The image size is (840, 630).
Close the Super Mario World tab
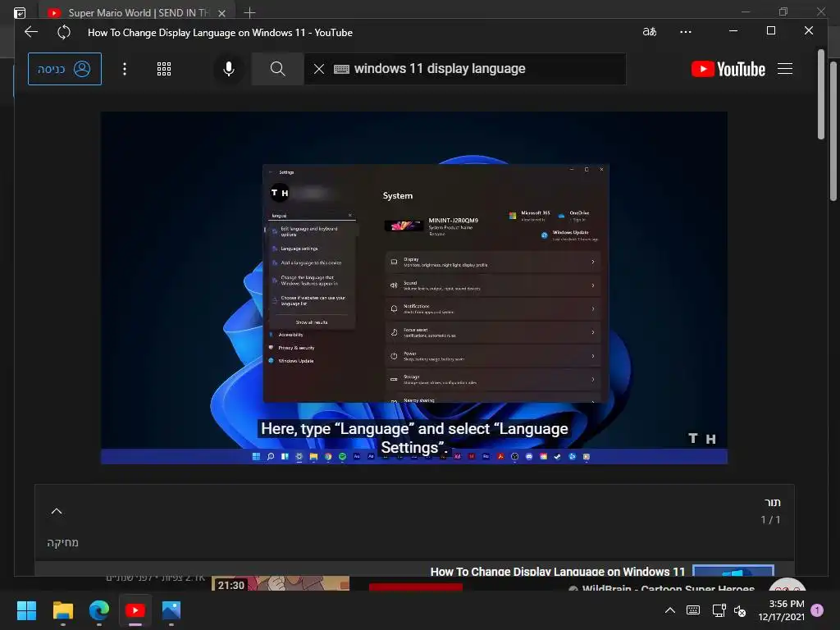click(x=221, y=13)
